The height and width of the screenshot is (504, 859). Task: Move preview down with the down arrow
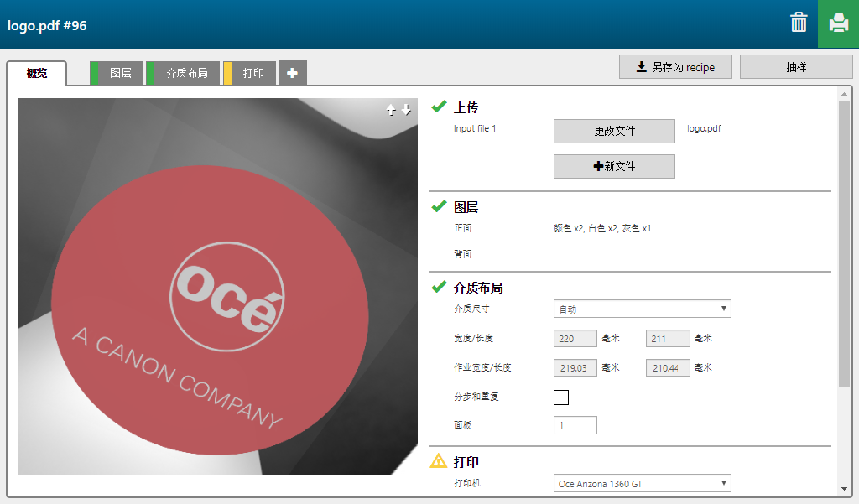click(406, 110)
